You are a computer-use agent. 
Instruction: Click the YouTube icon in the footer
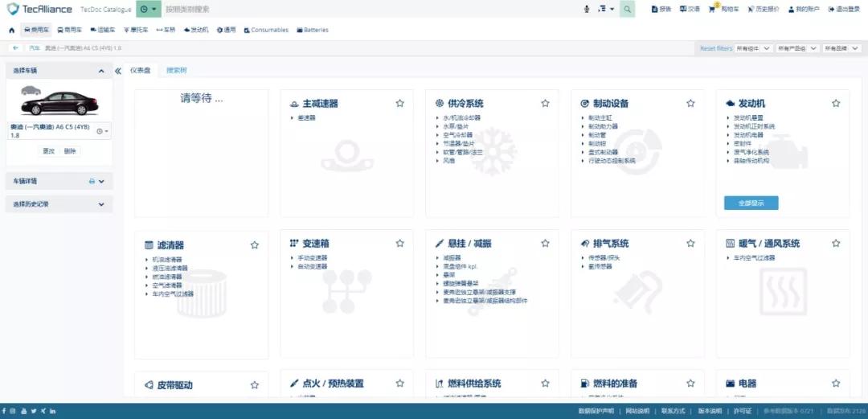(x=23, y=411)
